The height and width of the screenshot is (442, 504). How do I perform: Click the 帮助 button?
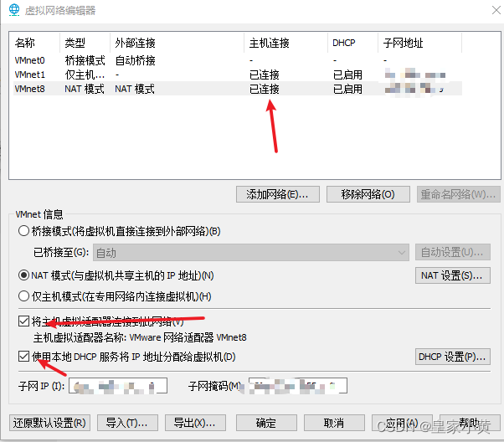470,423
